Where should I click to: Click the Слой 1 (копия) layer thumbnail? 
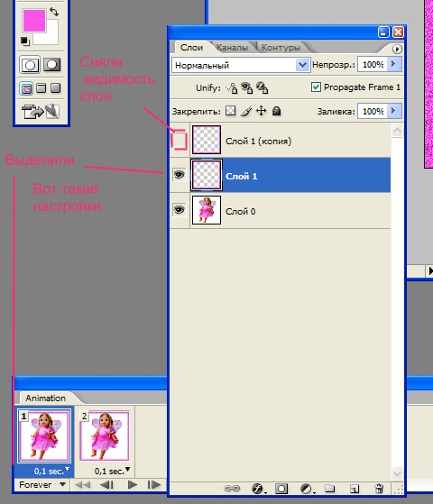207,140
